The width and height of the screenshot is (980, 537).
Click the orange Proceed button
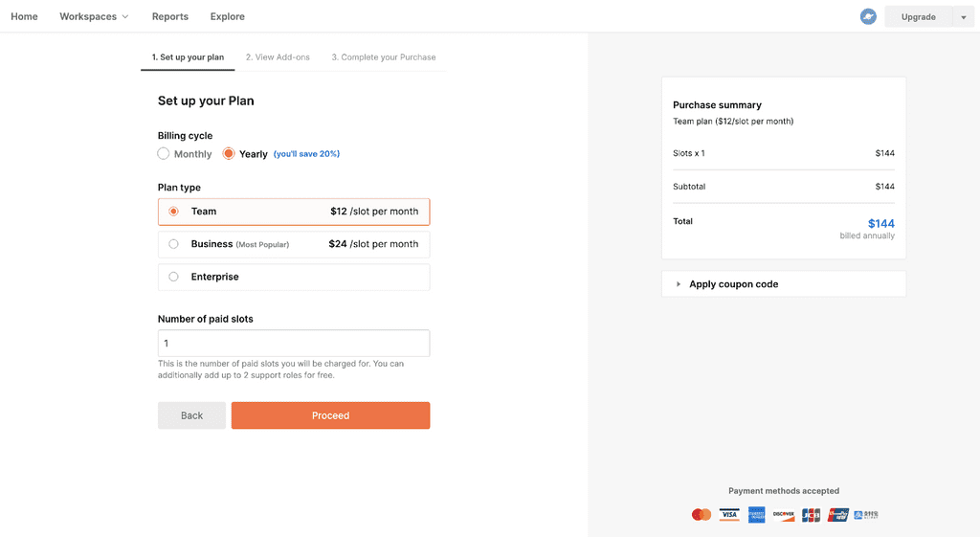point(330,415)
